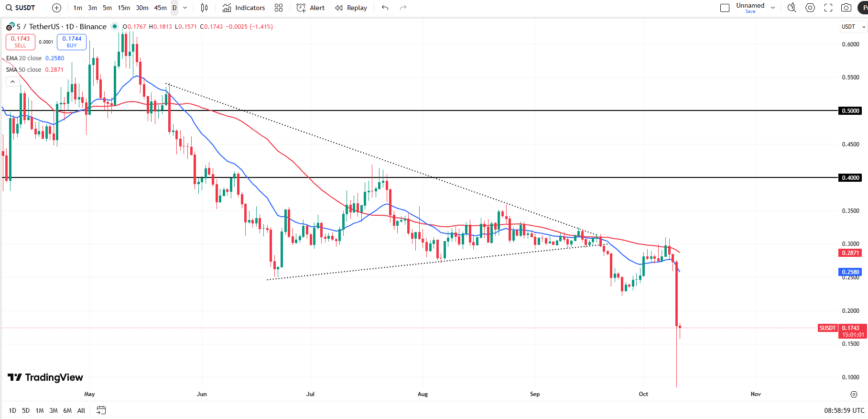Select the All date range
This screenshot has height=419, width=868.
coord(81,410)
